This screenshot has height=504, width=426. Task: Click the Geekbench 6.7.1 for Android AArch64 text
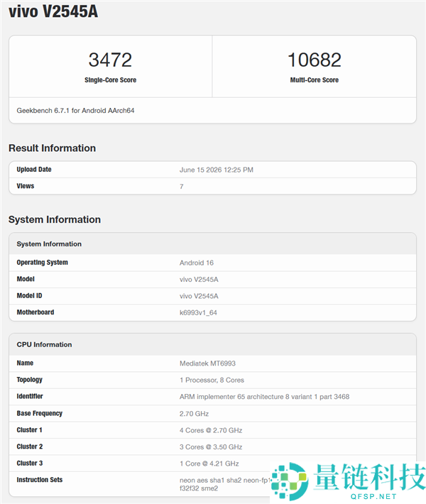pyautogui.click(x=75, y=111)
